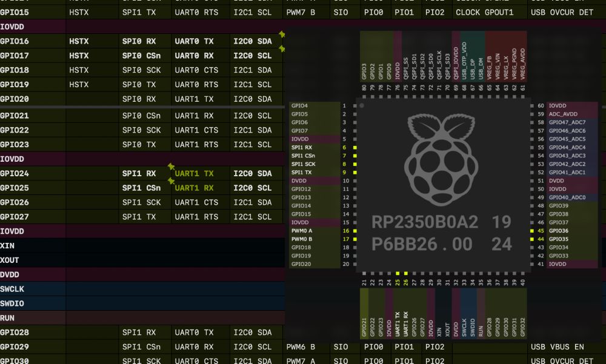Select CLOCK GPOUT1 in the GPIO15 row
The image size is (606, 364).
[x=485, y=12]
